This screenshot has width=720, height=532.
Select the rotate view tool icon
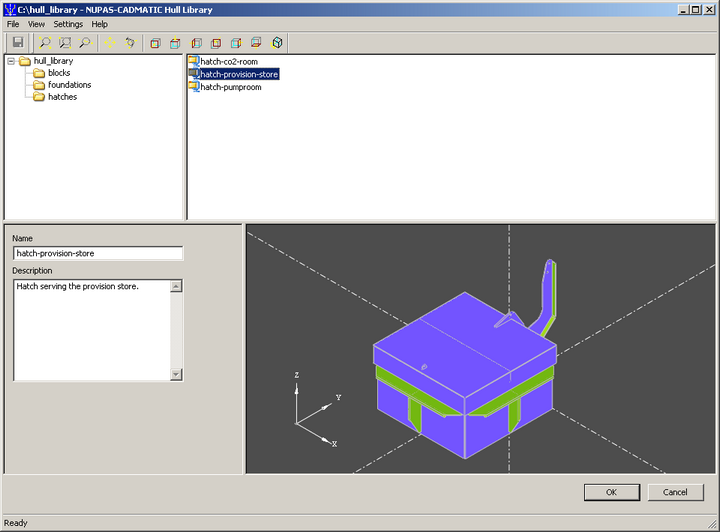coord(130,43)
